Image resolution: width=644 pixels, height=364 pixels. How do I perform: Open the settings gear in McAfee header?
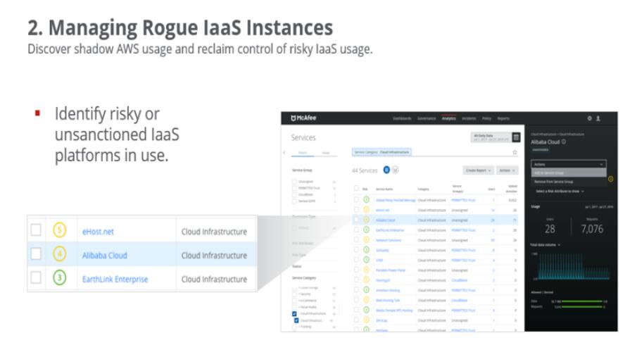(589, 118)
